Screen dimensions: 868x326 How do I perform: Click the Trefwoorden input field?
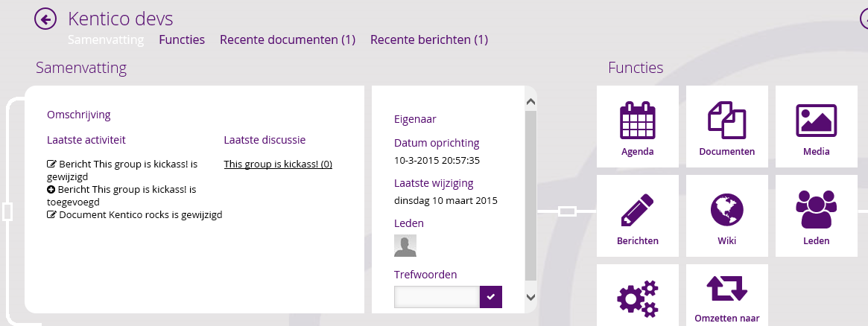437,297
